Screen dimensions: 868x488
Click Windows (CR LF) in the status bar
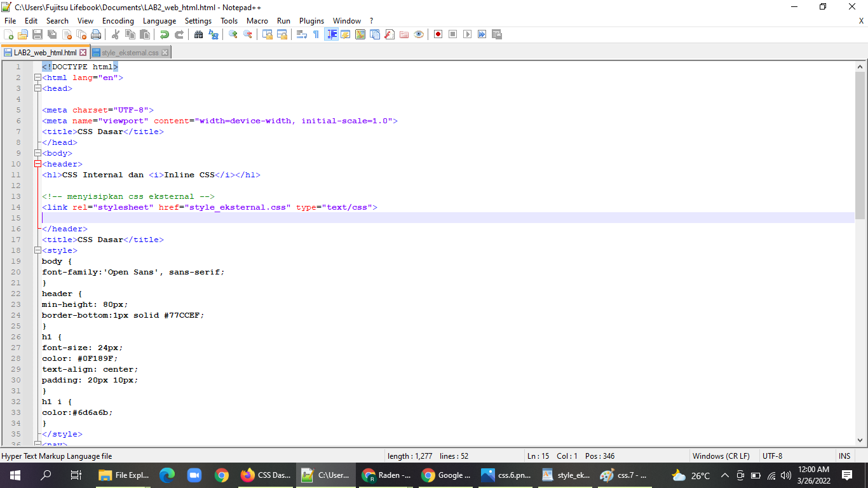[x=721, y=456]
